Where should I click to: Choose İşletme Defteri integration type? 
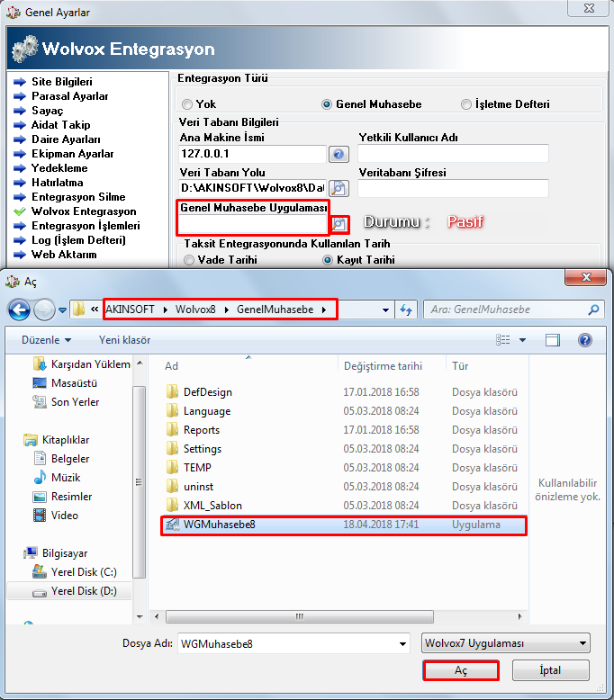466,104
